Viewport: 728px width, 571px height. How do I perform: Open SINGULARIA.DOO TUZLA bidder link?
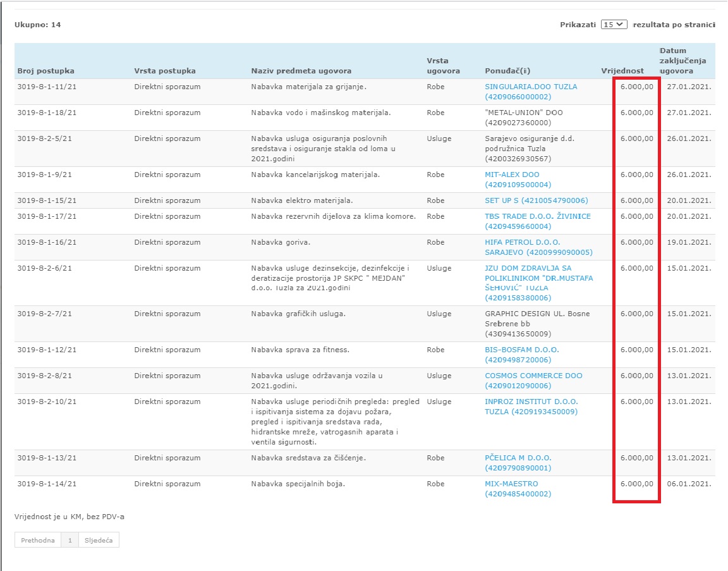click(531, 92)
